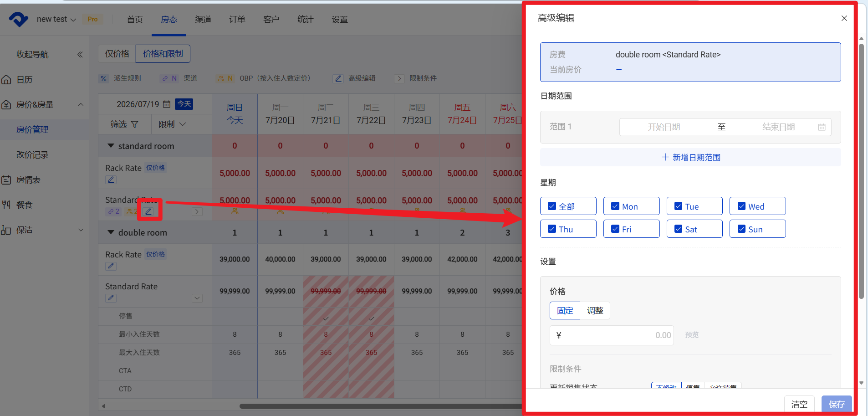Open 改价记录 in sidebar
Screen dimensions: 868x416
[32, 155]
